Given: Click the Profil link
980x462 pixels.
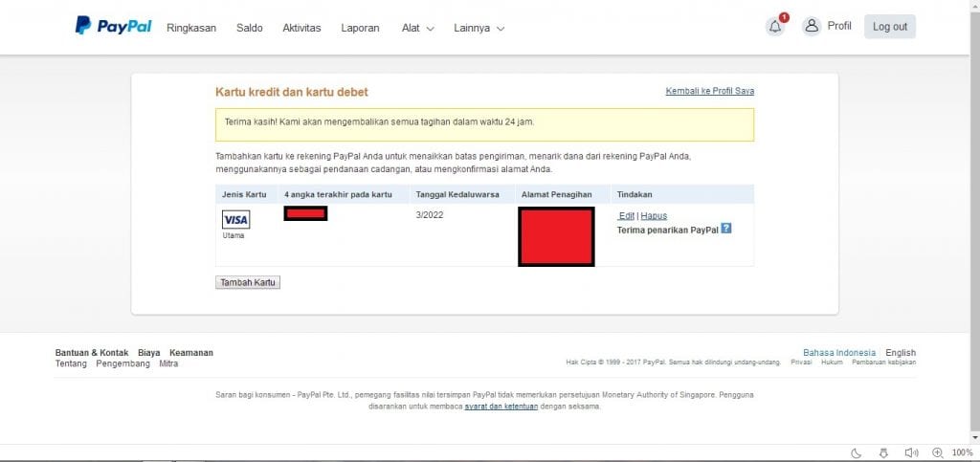Looking at the screenshot, I should pos(839,26).
